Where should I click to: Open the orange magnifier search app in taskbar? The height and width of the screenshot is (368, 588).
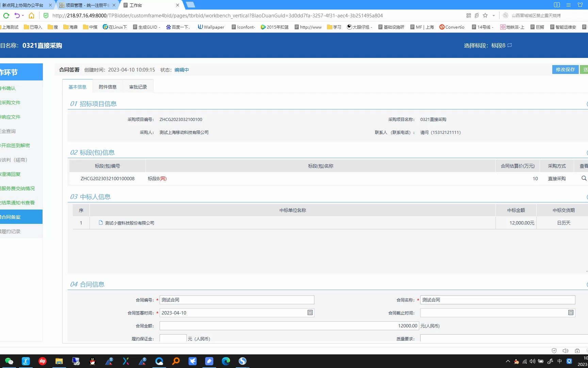click(x=176, y=361)
